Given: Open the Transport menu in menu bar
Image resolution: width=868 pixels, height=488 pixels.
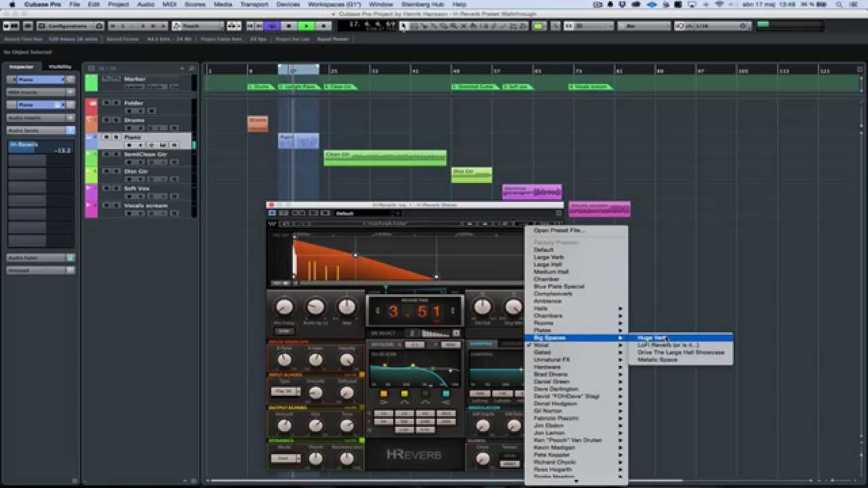Looking at the screenshot, I should [254, 4].
